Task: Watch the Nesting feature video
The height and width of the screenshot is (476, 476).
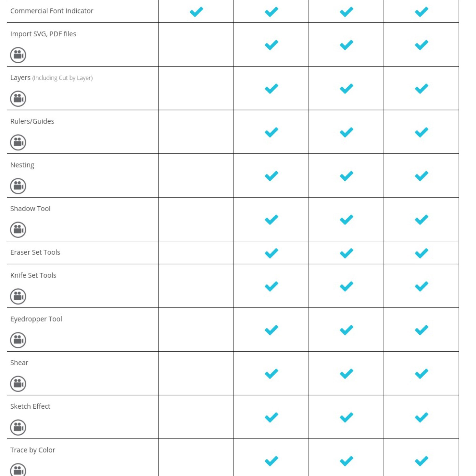Action: 18,186
